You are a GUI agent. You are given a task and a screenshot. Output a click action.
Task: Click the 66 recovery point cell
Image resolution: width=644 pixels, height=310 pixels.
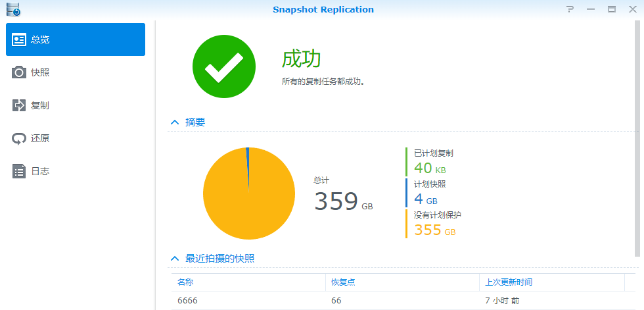336,301
